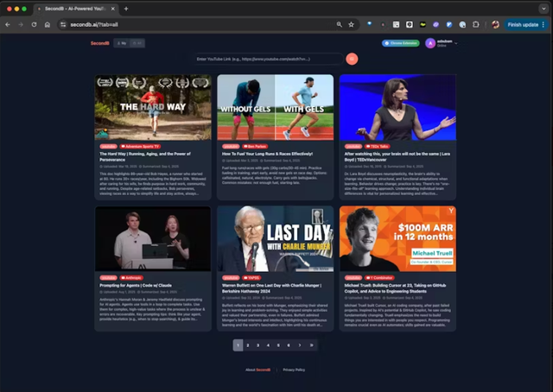Go to pagination page 3
The image size is (553, 392).
pos(258,345)
